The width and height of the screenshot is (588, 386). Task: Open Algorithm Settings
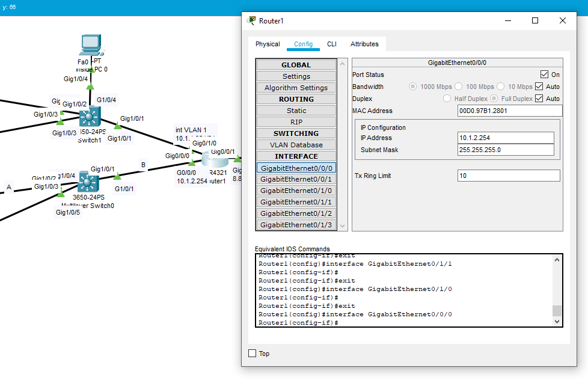[296, 87]
